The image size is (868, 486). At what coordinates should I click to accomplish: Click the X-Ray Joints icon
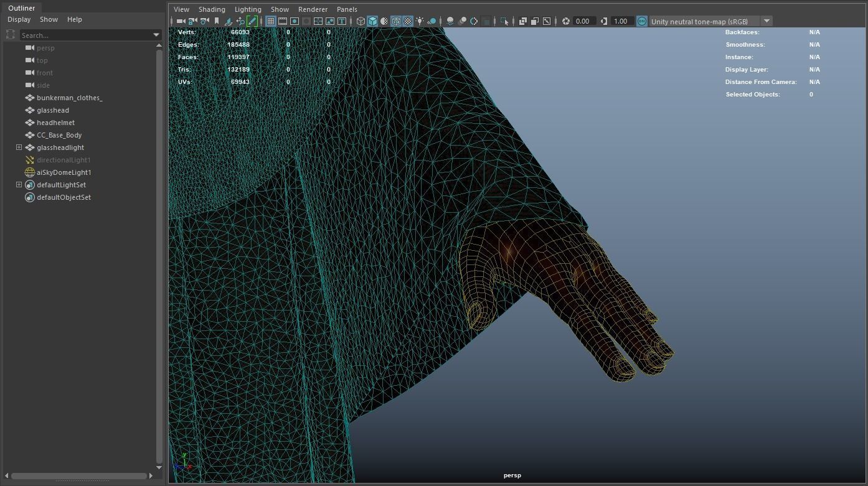click(546, 21)
